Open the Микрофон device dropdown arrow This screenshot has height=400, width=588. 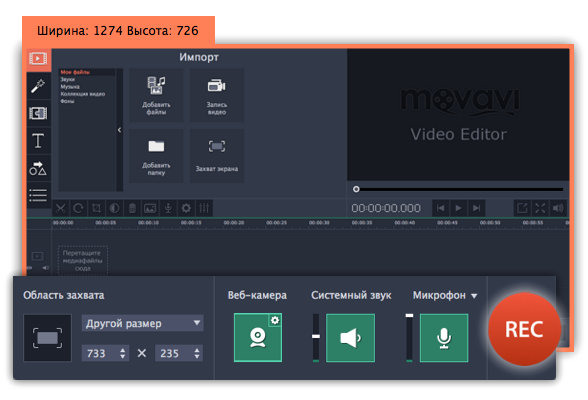pyautogui.click(x=474, y=296)
